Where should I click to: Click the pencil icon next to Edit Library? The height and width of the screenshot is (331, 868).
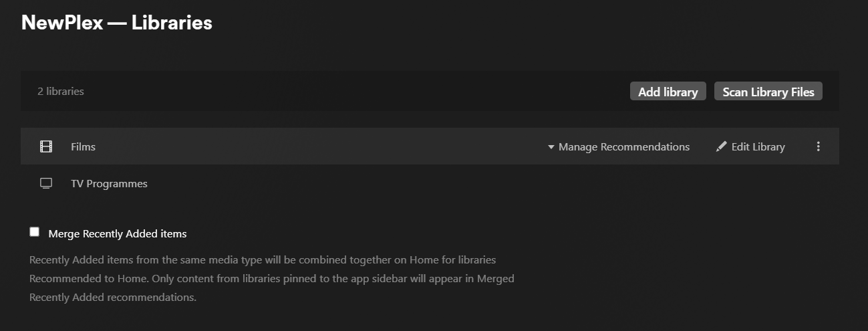[x=721, y=146]
